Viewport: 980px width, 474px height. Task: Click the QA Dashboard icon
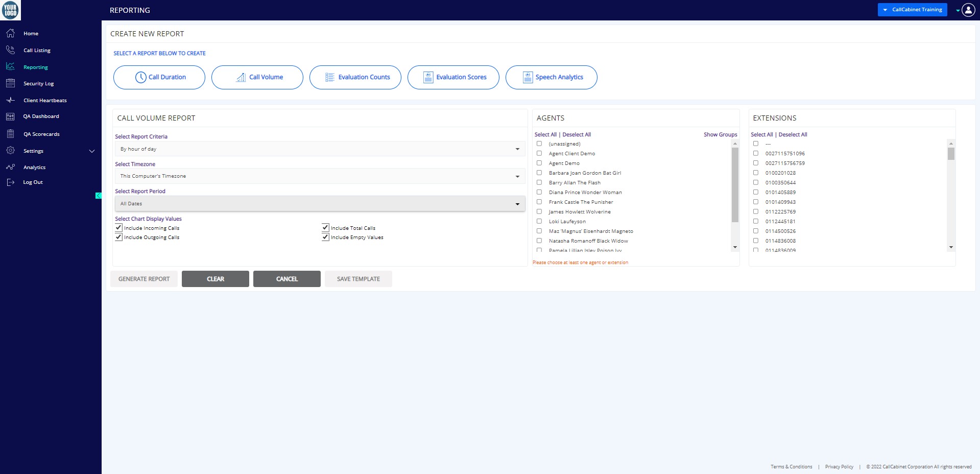pos(10,116)
